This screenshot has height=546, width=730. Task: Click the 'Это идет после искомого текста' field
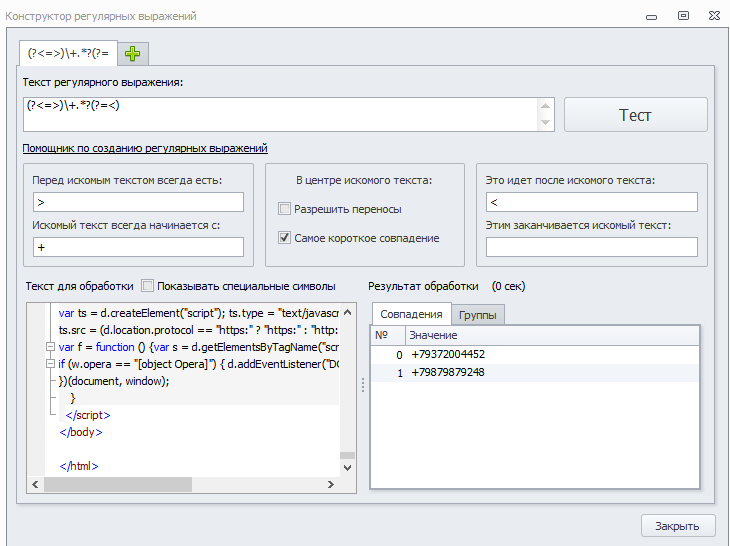point(592,202)
